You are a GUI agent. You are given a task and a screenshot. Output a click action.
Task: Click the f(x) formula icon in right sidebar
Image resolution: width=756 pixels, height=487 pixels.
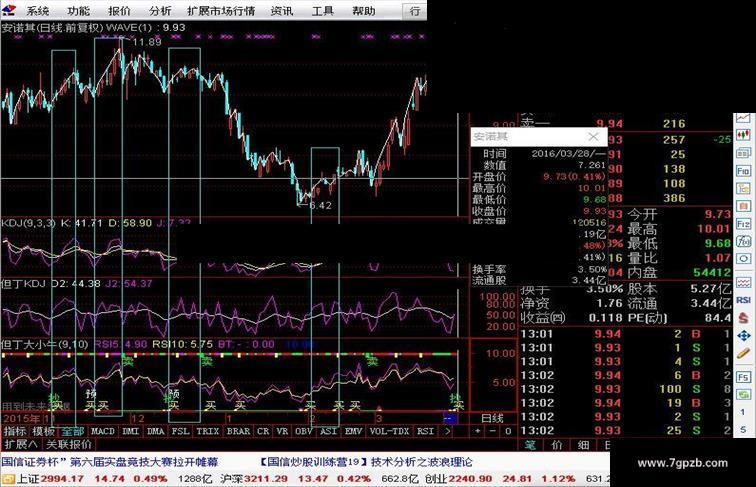743,241
